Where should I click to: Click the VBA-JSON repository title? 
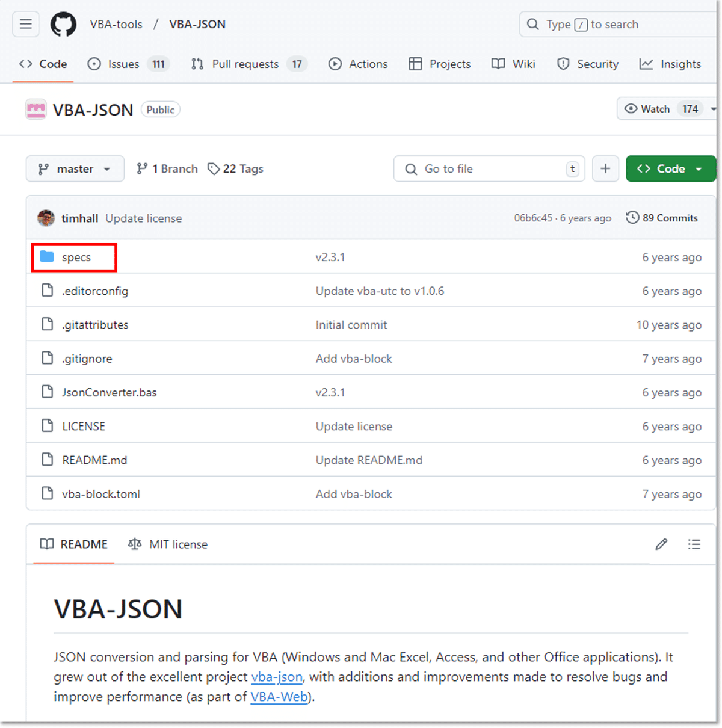click(93, 110)
